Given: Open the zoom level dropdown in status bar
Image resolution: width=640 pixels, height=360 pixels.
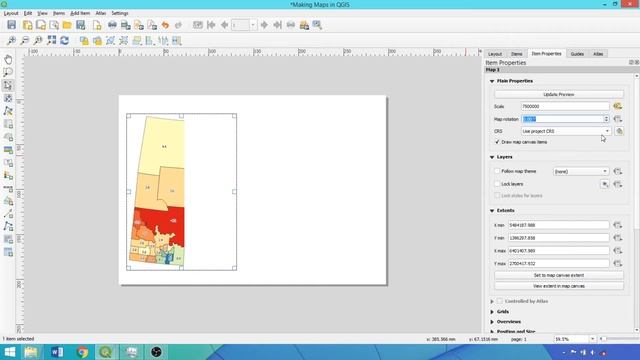Looking at the screenshot, I should (592, 339).
